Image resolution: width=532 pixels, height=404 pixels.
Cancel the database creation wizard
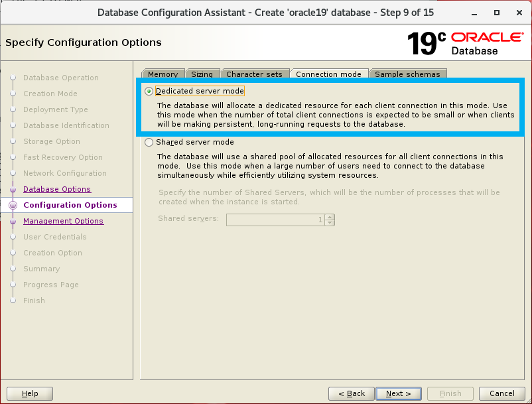(501, 393)
